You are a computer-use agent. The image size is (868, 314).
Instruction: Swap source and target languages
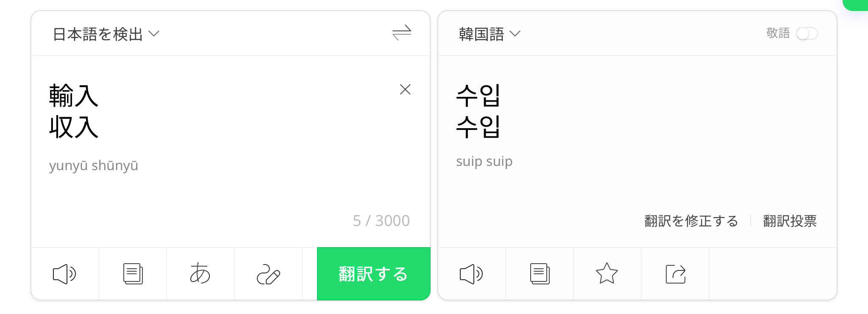coord(402,33)
